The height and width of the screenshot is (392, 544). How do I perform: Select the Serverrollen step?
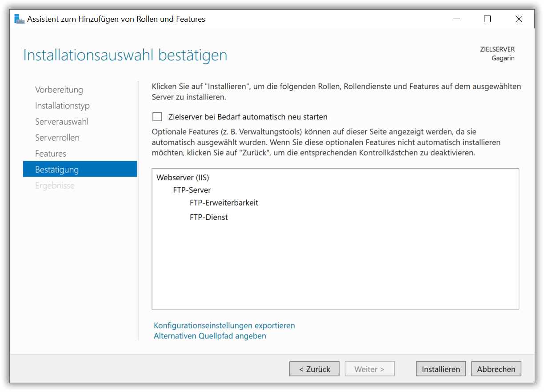click(57, 138)
